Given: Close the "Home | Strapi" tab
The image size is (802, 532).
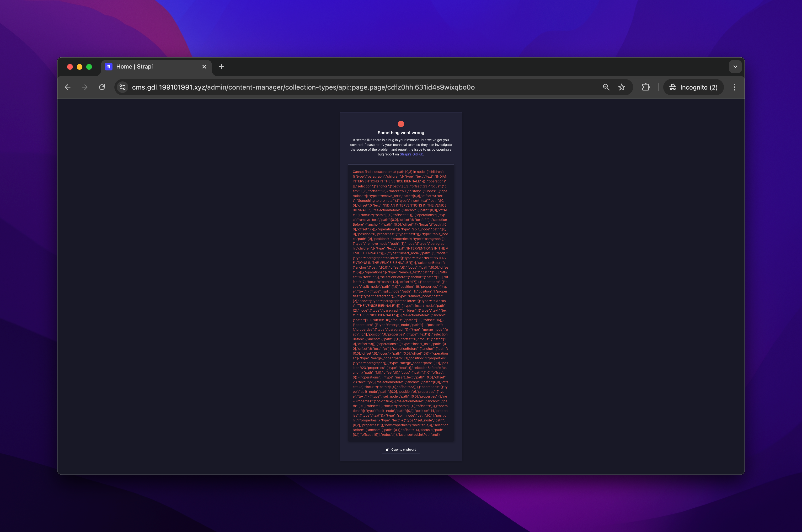Looking at the screenshot, I should [x=204, y=66].
